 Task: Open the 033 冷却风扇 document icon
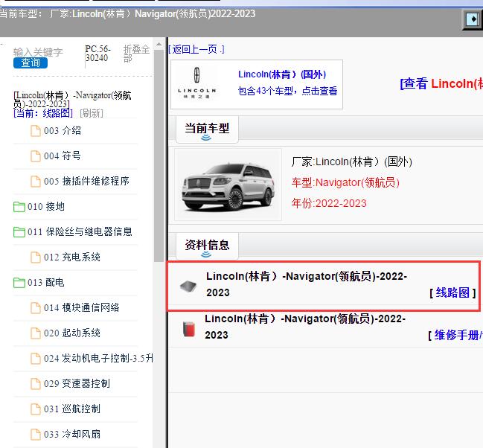coord(36,434)
